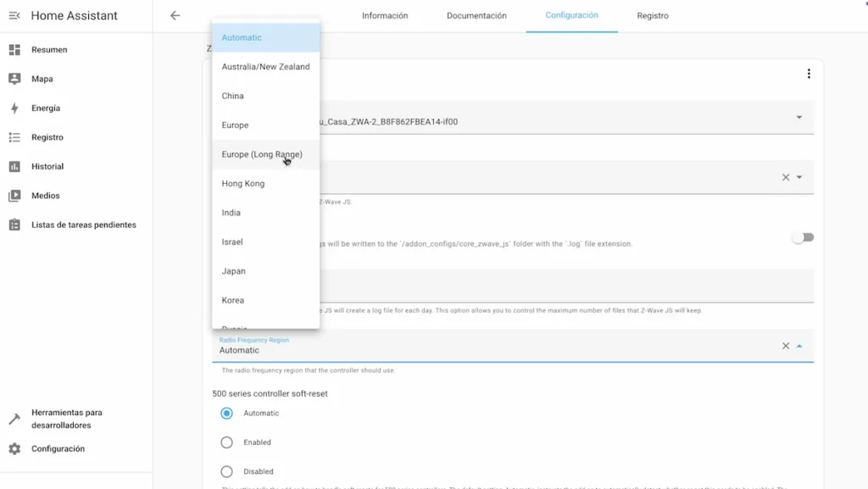Choose China region option
The width and height of the screenshot is (868, 489).
pyautogui.click(x=265, y=97)
